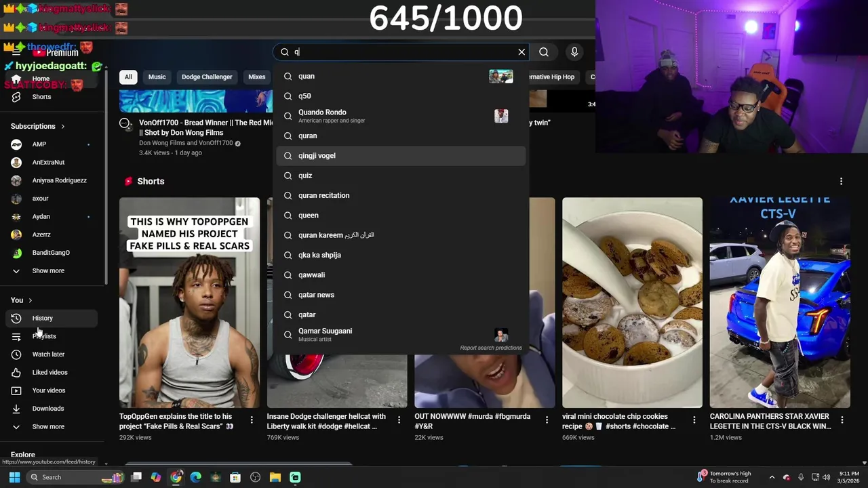Filter the feed by Dodge Challenger chip
This screenshot has width=868, height=488.
(x=207, y=77)
